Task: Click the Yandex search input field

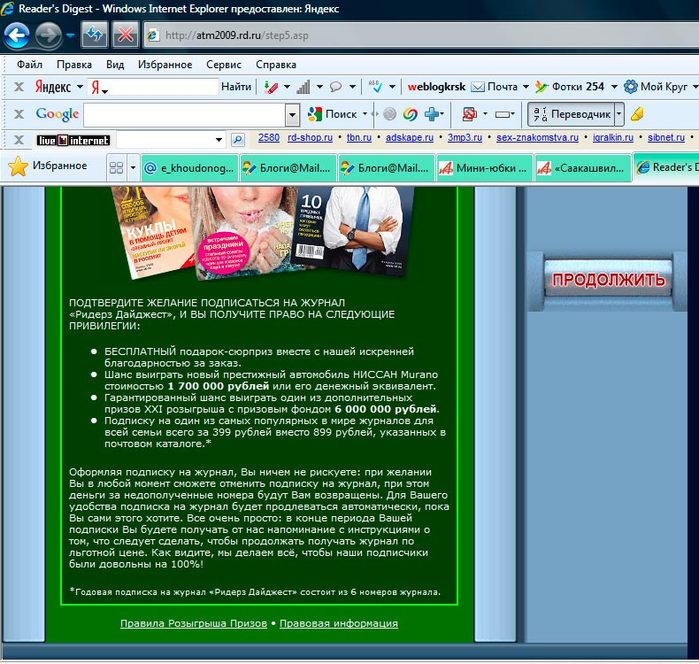Action: [153, 87]
